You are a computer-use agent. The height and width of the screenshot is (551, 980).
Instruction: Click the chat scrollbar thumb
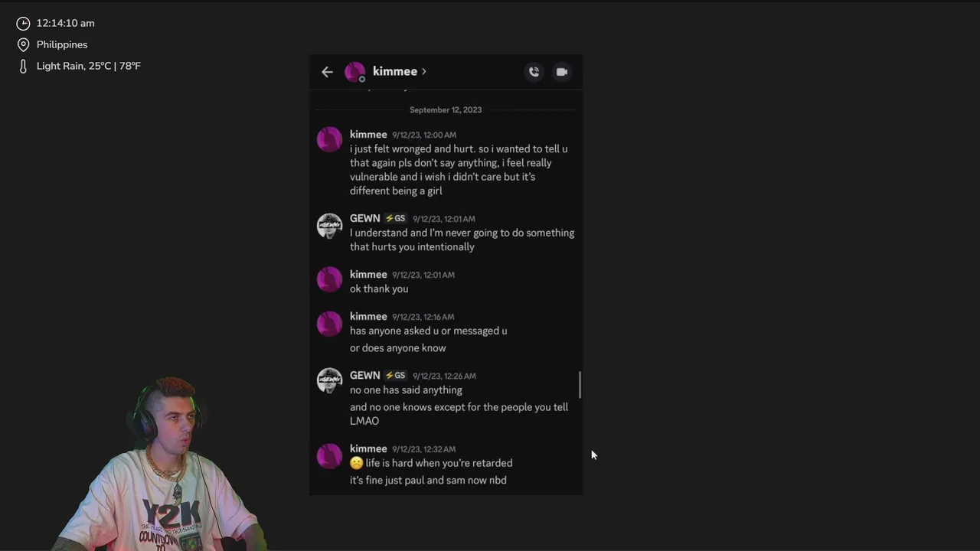pos(580,385)
